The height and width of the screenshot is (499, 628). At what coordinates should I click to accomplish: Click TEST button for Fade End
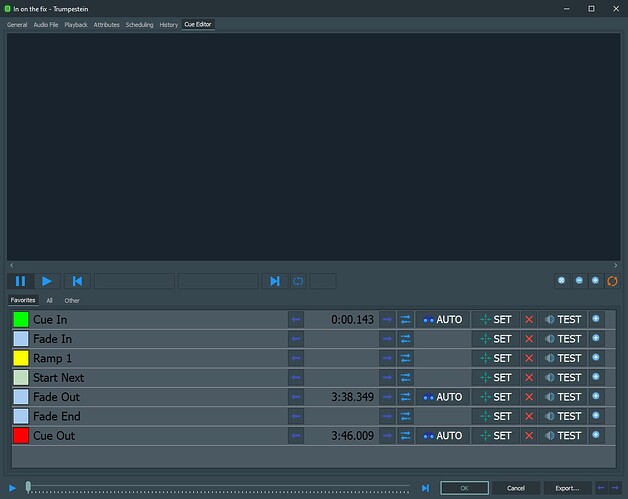click(x=563, y=416)
